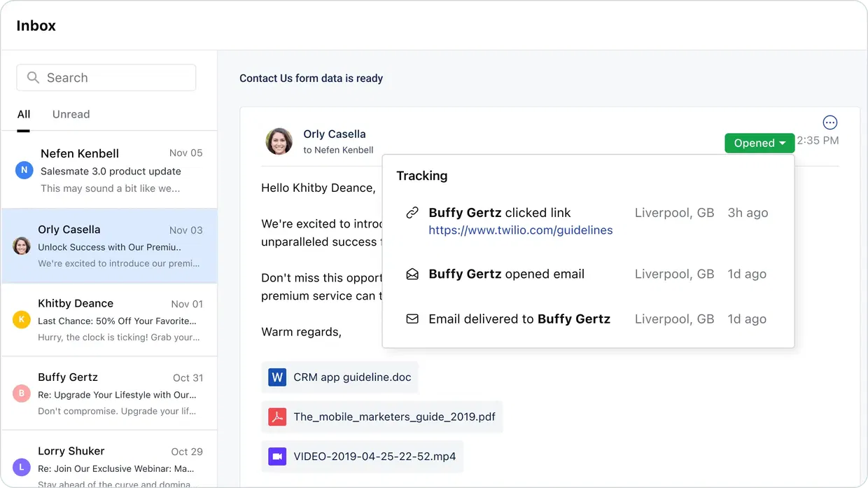
Task: Select Nefen Kenbell's Salesmate 3.0 email
Action: (x=109, y=169)
